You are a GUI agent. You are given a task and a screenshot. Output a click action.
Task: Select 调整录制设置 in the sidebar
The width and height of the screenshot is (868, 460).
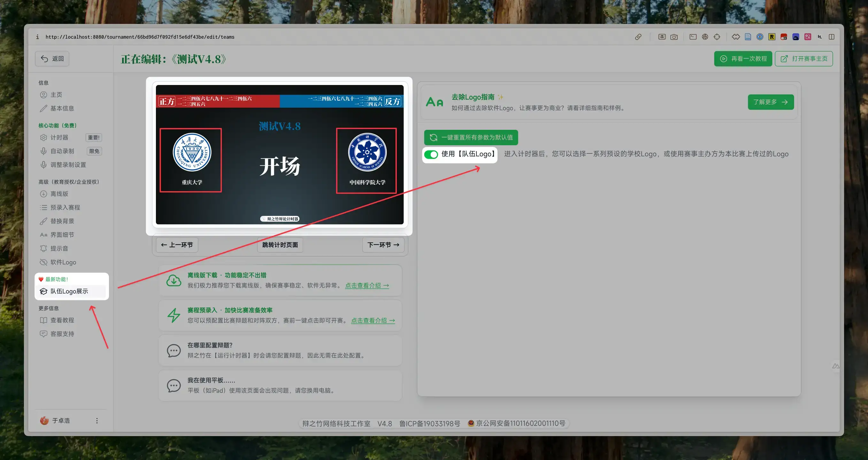coord(70,165)
